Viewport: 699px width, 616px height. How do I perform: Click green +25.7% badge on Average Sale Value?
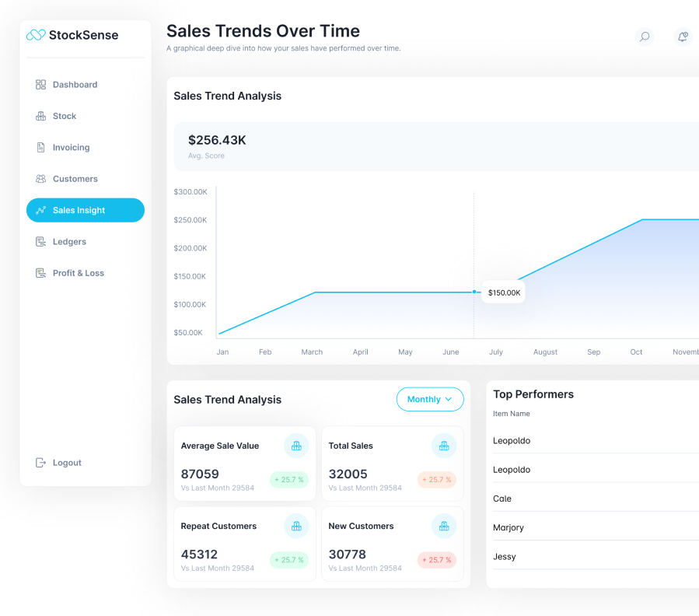[289, 480]
